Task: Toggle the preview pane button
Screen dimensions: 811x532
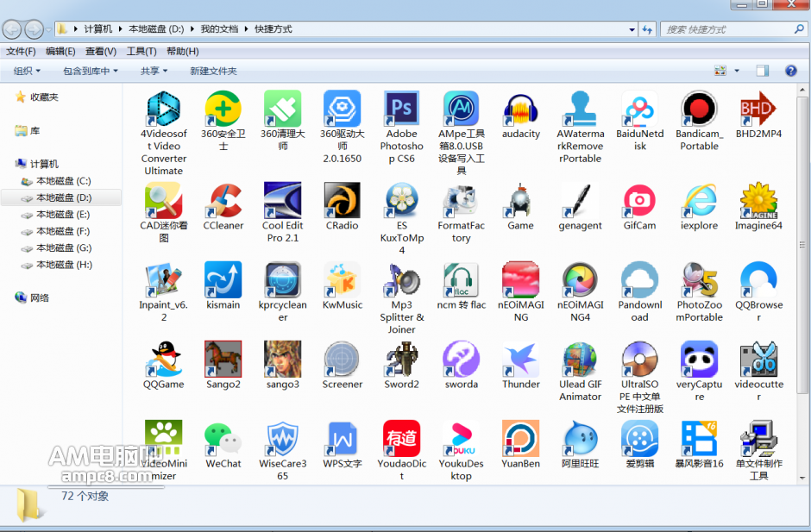Action: [763, 71]
